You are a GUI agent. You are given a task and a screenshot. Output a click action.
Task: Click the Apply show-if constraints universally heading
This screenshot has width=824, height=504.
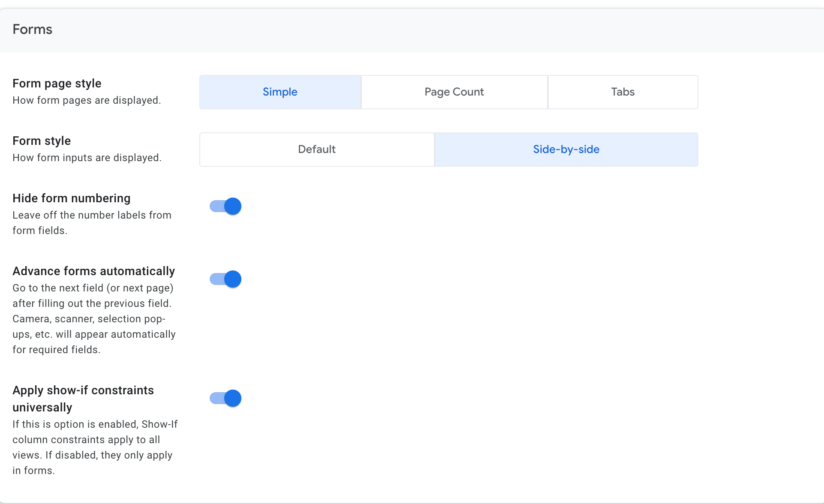click(83, 399)
